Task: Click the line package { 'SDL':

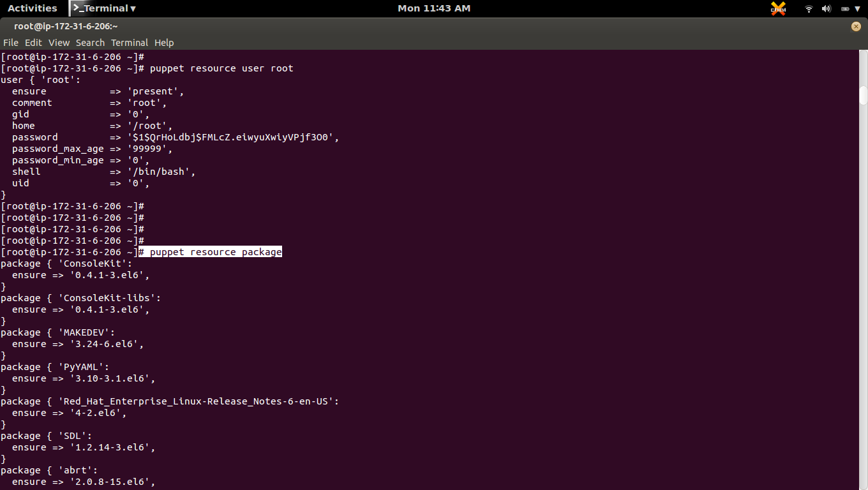Action: pyautogui.click(x=47, y=436)
